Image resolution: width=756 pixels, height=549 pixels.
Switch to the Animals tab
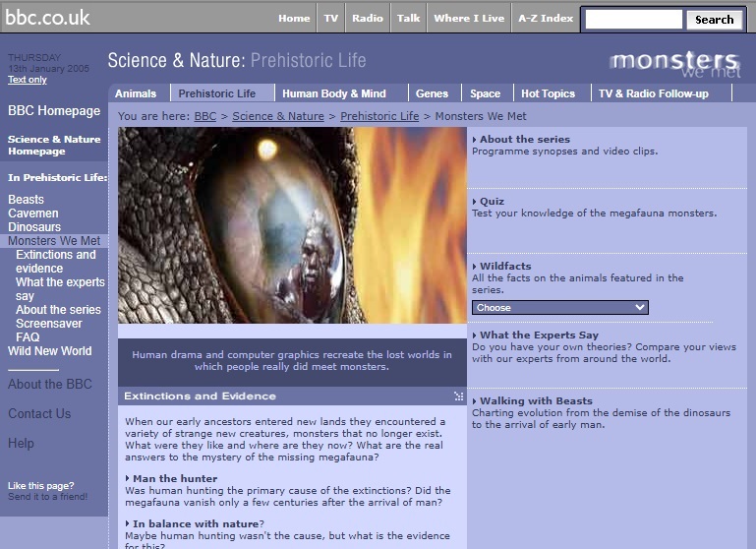[136, 93]
